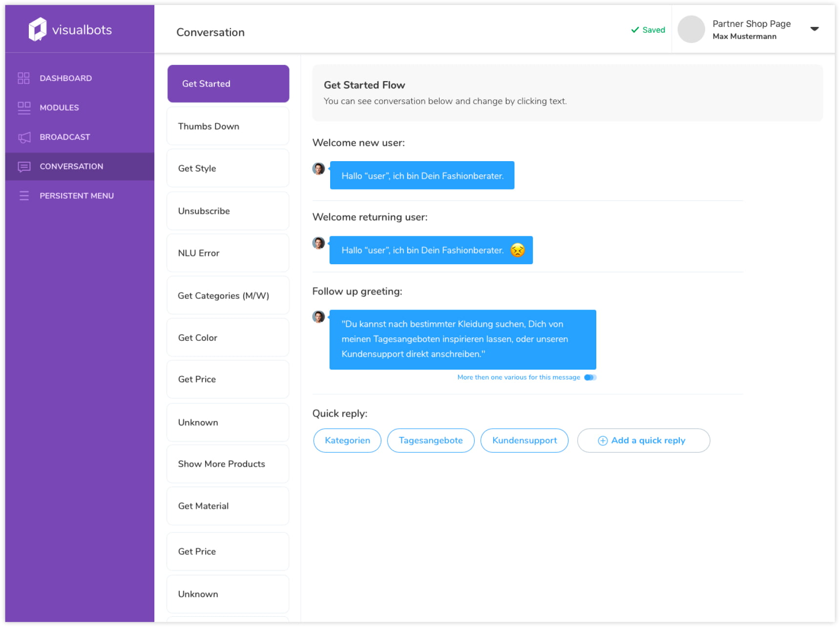Select the NLU Error flow
The width and height of the screenshot is (840, 627).
click(228, 253)
